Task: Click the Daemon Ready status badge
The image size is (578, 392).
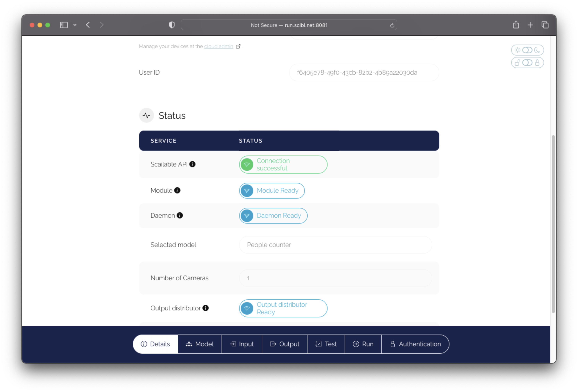Action: click(273, 216)
